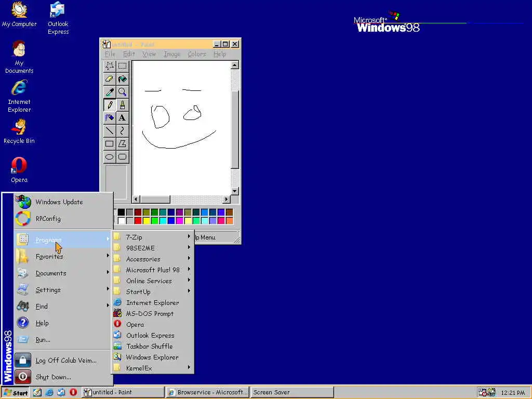Screen dimensions: 532x399
Task: Open Paint's File menu
Action: coord(110,54)
